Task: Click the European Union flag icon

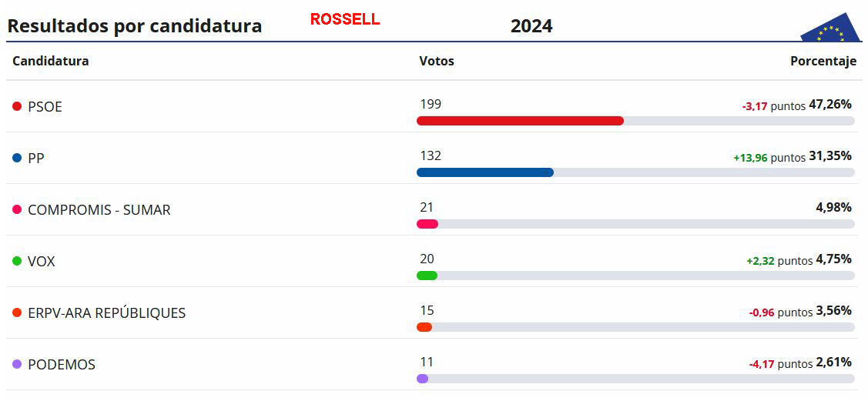Action: [831, 28]
